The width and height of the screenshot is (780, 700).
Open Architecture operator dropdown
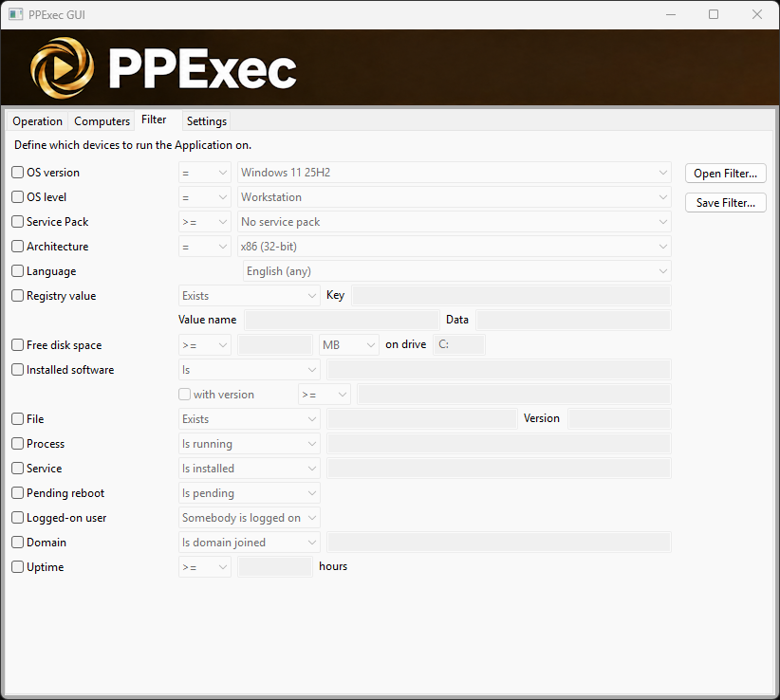tap(204, 247)
